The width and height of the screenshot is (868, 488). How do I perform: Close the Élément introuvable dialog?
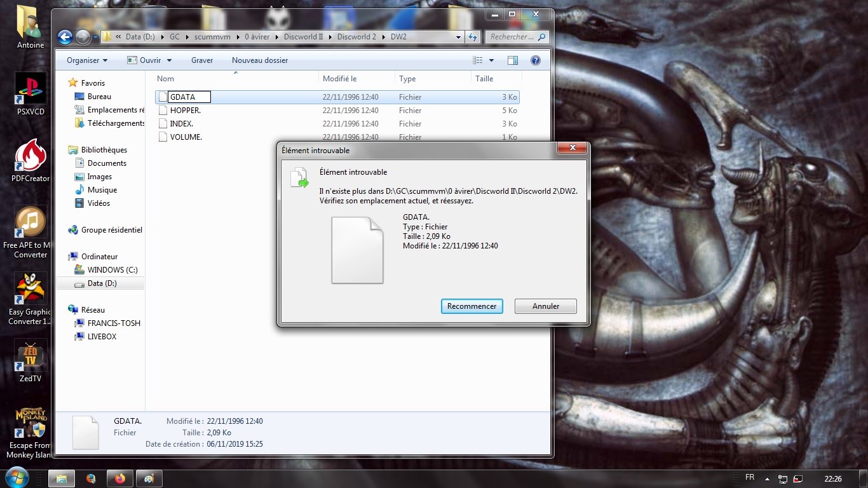572,148
